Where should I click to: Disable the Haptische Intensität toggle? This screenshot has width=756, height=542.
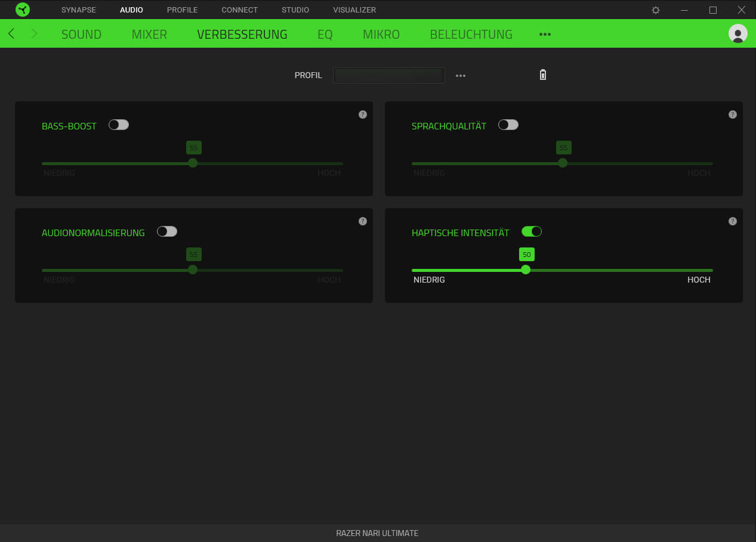(531, 231)
